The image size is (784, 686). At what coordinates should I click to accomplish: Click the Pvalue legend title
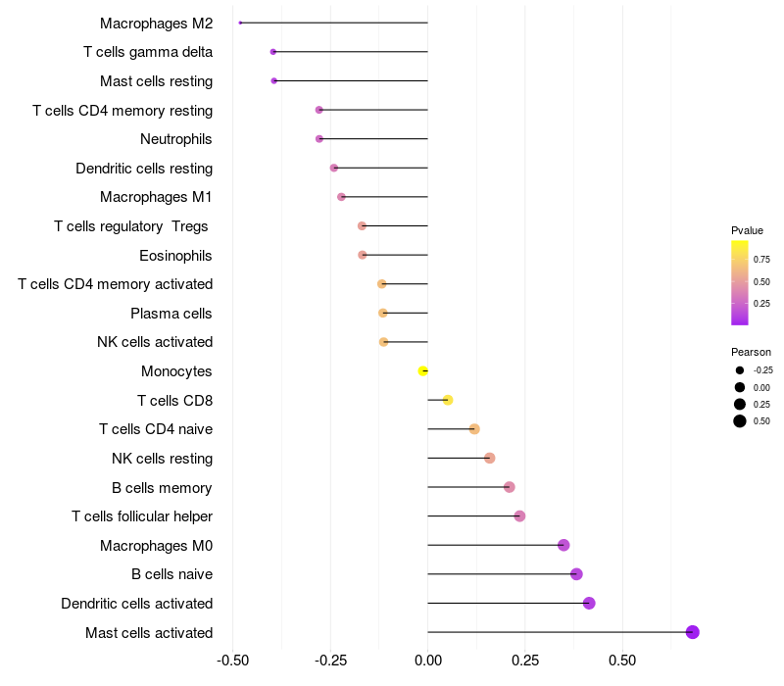[747, 230]
